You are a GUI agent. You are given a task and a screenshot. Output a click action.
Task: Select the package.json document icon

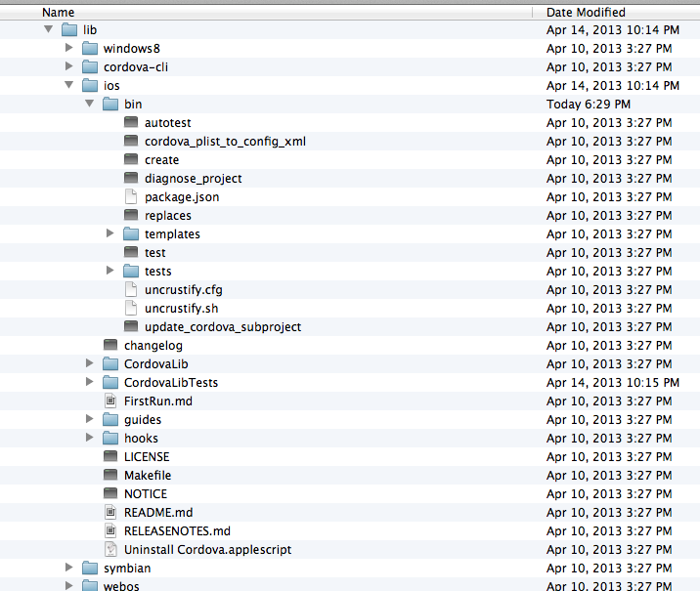[x=131, y=196]
